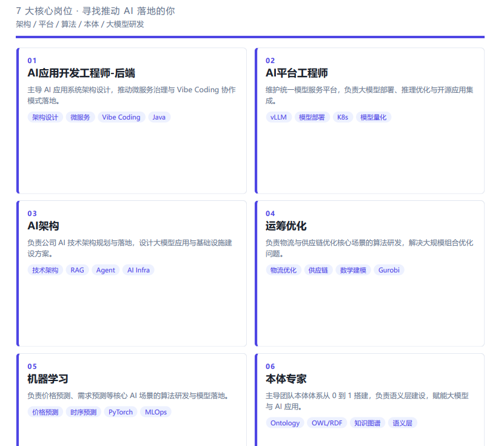Select the RAG tag
Screen dimensions: 504x446
[x=77, y=270]
